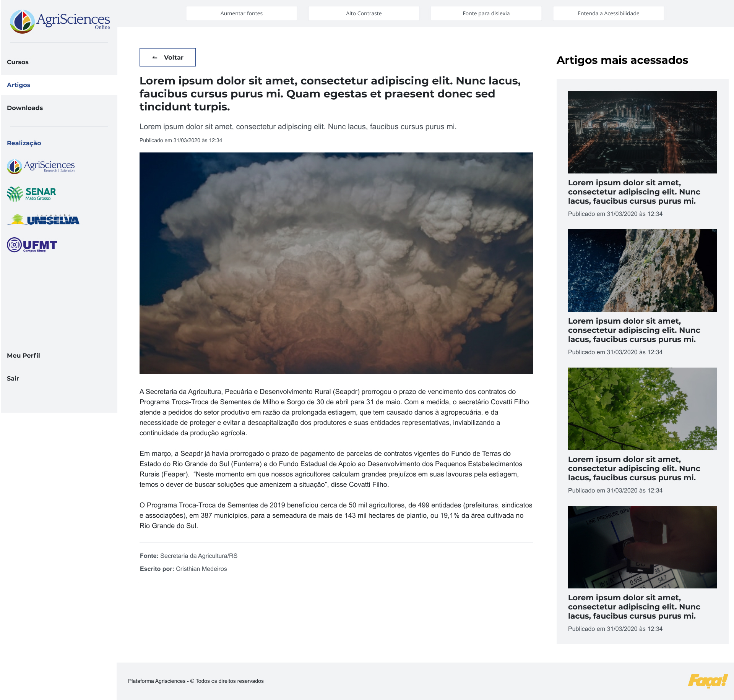Open the rocky cliff ocean article thumbnail
This screenshot has width=734, height=700.
coord(642,271)
